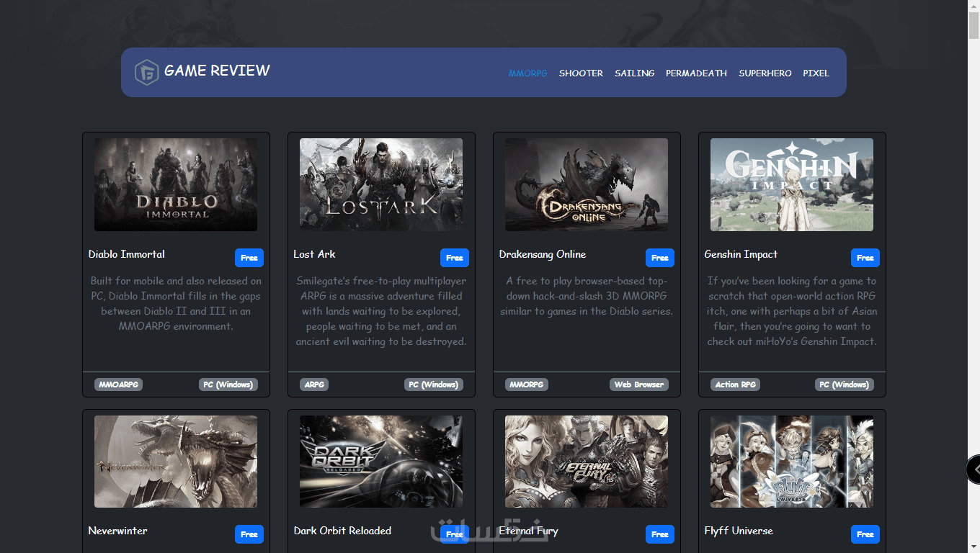Select the MMORPG navigation item

pyautogui.click(x=528, y=73)
